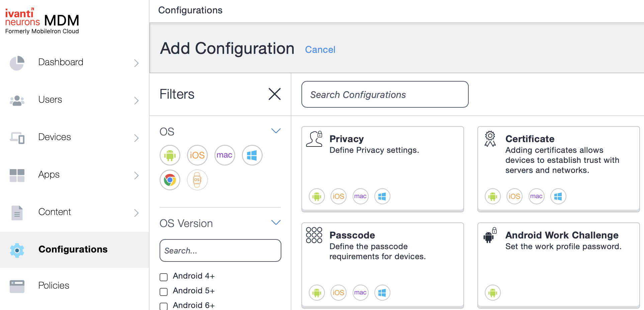Focus the OS Version search box
The width and height of the screenshot is (644, 310).
(x=220, y=250)
